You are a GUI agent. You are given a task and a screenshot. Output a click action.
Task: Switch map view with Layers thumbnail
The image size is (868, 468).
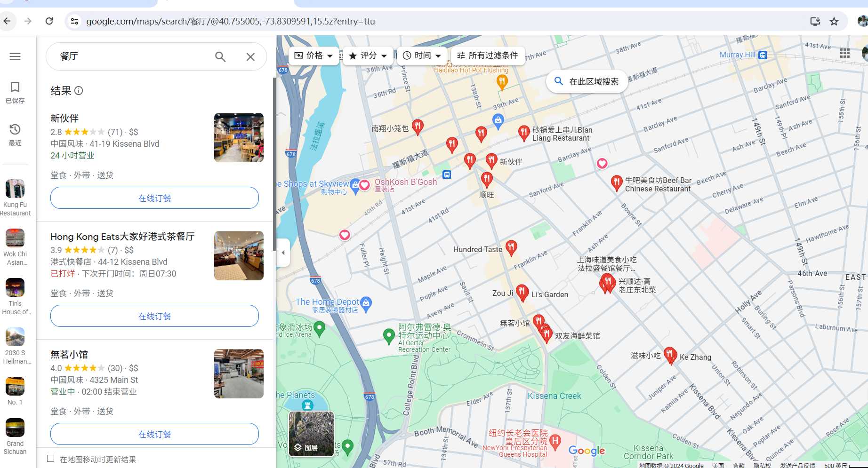click(311, 434)
